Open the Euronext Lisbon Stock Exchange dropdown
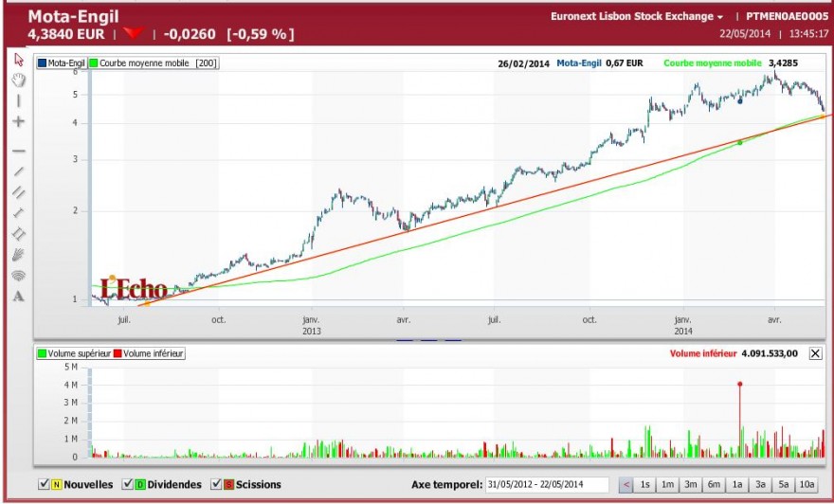 click(637, 16)
